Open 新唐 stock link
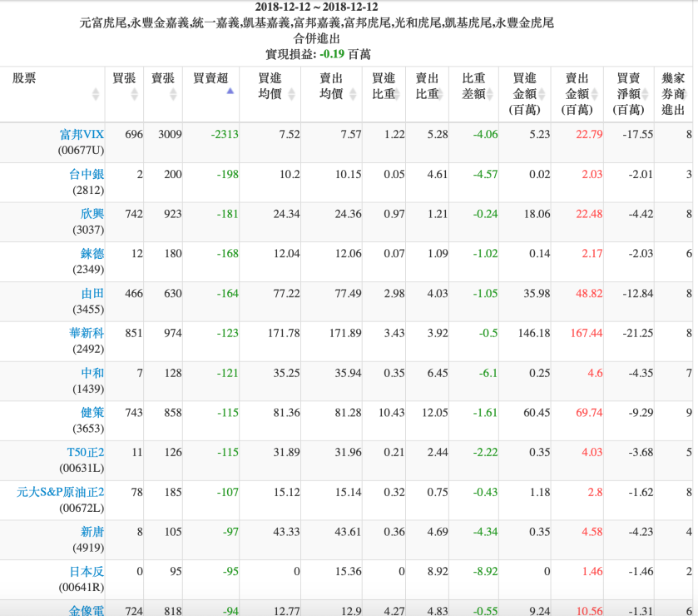 [x=92, y=531]
